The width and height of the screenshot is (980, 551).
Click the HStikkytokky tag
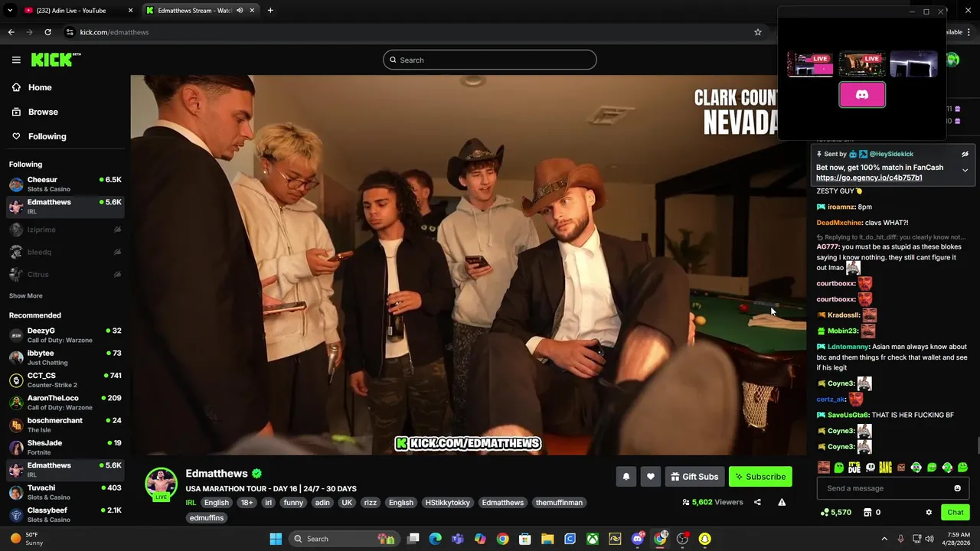pos(448,503)
